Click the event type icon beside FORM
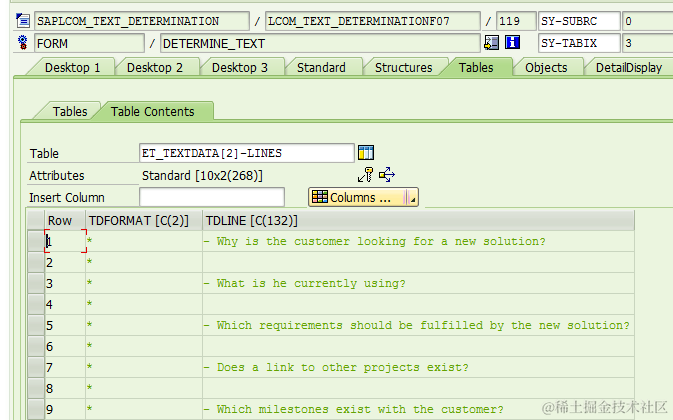 [23, 42]
